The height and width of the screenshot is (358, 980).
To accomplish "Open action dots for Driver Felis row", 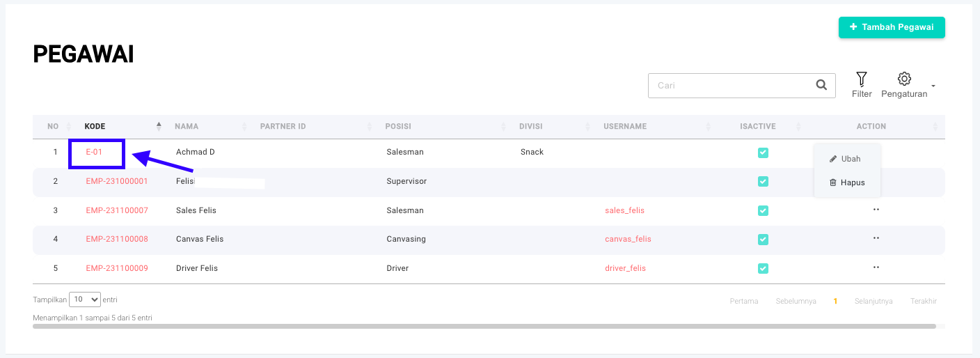I will click(876, 267).
